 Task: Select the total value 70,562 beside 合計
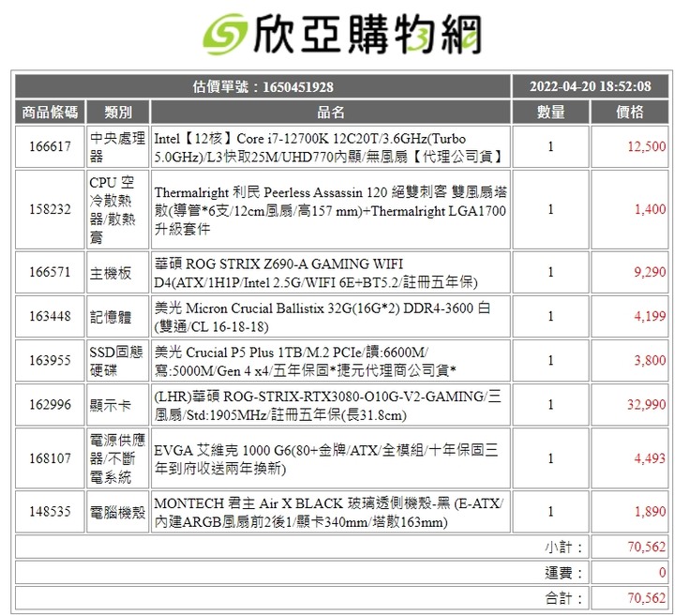(647, 598)
